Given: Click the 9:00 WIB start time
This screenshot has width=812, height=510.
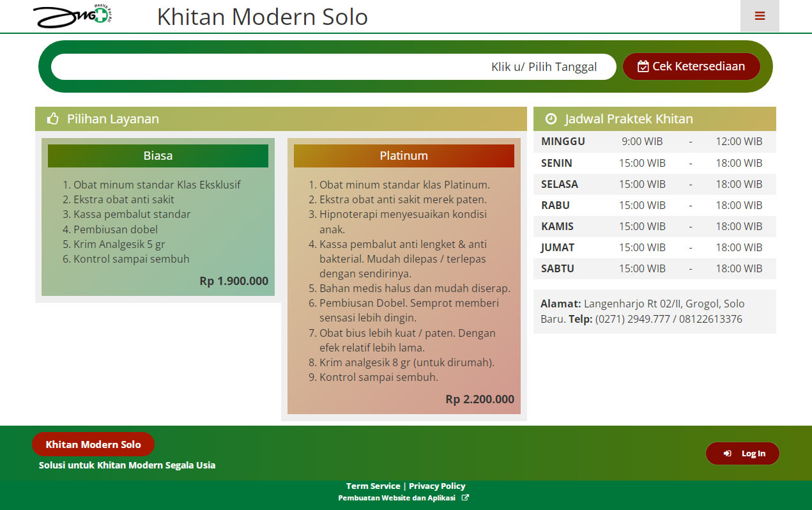Looking at the screenshot, I should click(x=642, y=141).
